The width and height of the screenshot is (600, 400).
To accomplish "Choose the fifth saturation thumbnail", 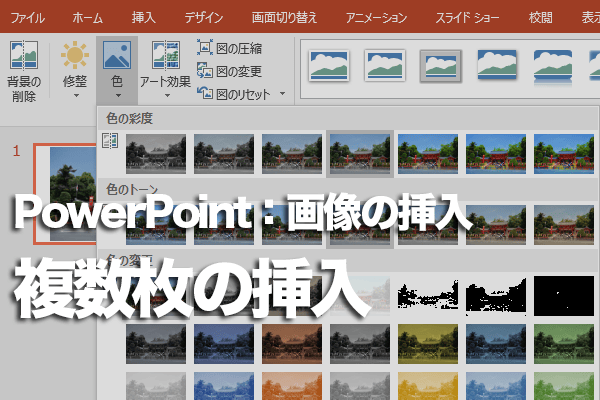I will click(x=428, y=154).
